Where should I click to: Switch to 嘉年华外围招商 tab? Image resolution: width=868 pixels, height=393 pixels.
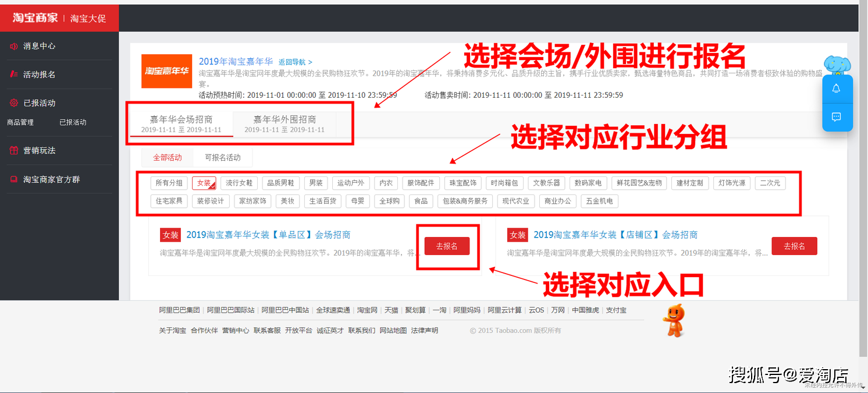(x=284, y=123)
